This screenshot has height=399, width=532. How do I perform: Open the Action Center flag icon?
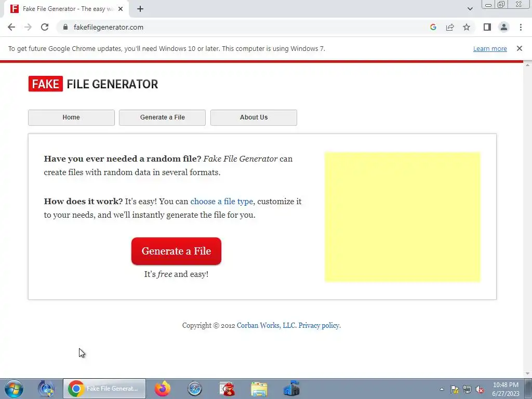coord(454,389)
